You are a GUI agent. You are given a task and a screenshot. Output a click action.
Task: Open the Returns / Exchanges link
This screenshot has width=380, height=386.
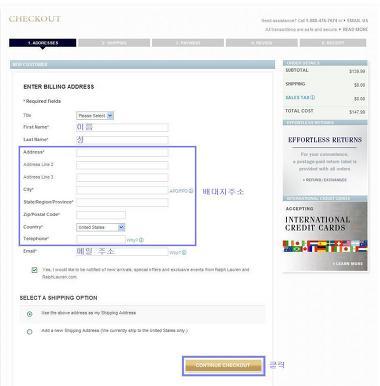coord(325,180)
